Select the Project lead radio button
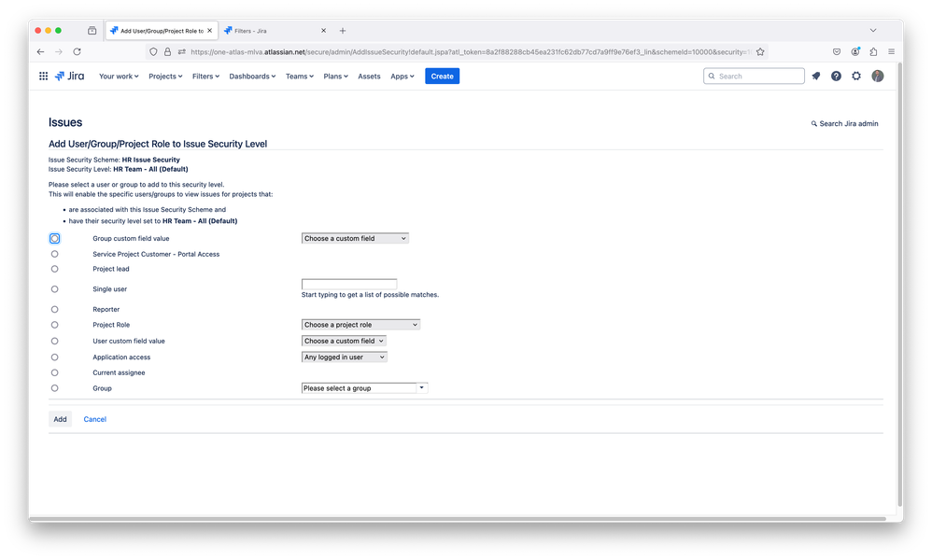 click(54, 269)
